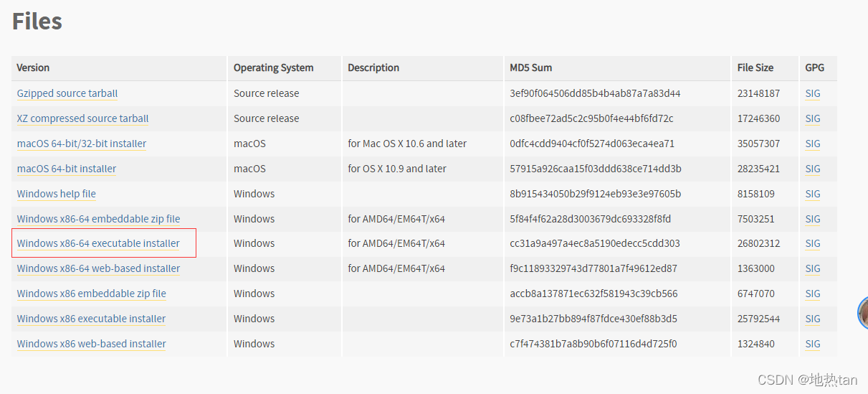Click macOS 64-bit/32-bit installer link
Image resolution: width=868 pixels, height=394 pixels.
82,144
